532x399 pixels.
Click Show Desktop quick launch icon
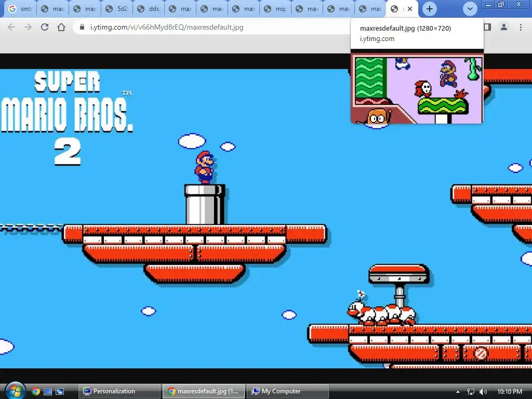[48, 391]
